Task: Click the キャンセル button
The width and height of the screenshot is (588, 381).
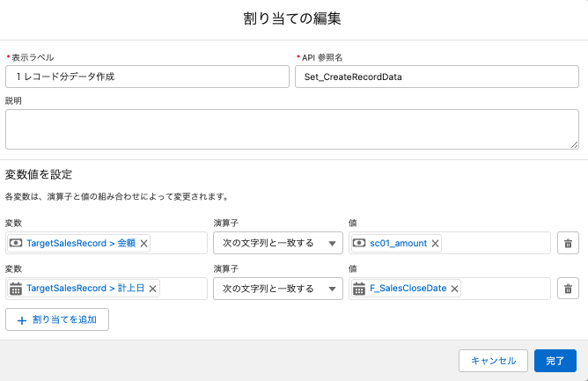Action: [493, 361]
